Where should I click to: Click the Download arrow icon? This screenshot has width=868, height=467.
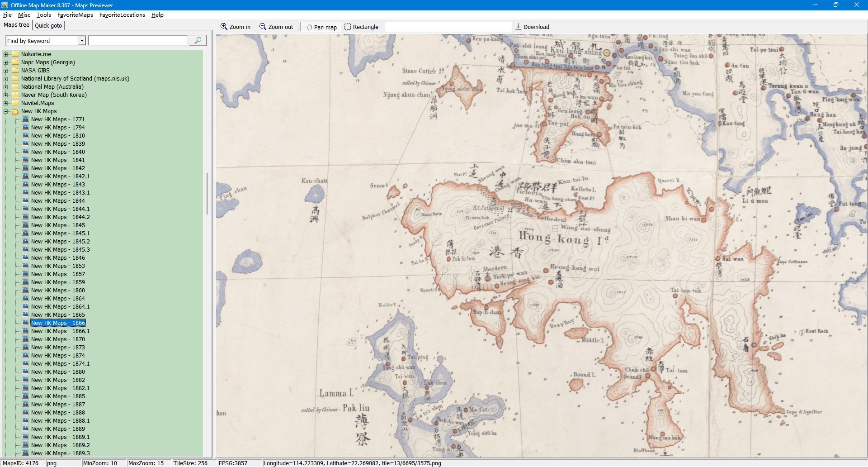tap(519, 27)
